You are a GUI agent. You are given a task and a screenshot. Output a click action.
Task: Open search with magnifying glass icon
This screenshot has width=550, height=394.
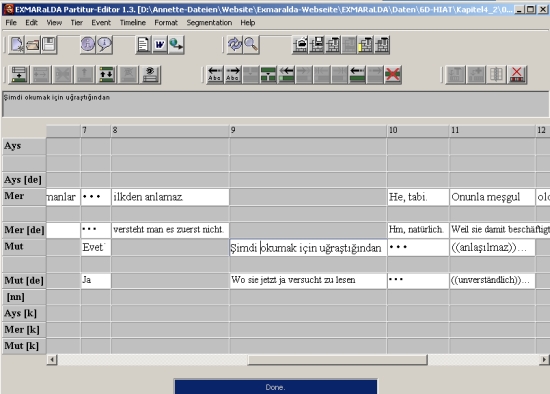point(251,45)
